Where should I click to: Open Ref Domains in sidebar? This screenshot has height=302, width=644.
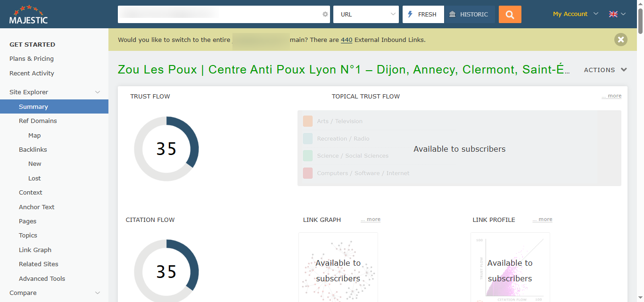point(38,121)
